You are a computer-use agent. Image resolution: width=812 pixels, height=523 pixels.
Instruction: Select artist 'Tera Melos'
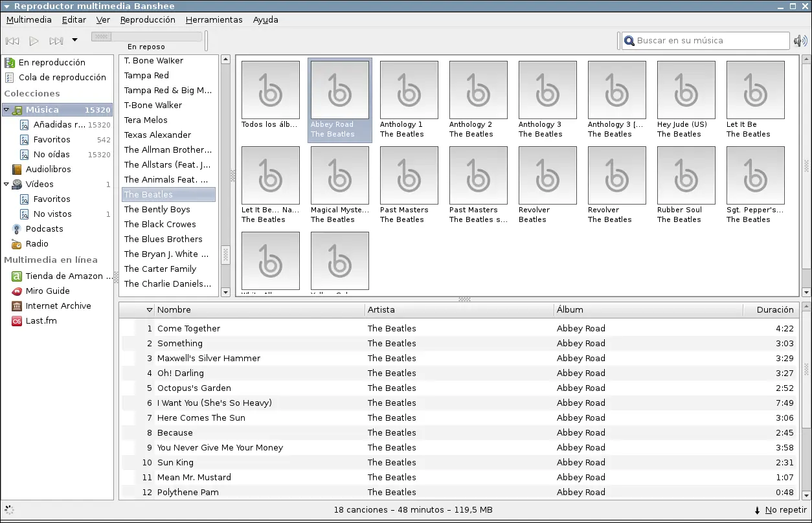point(168,120)
